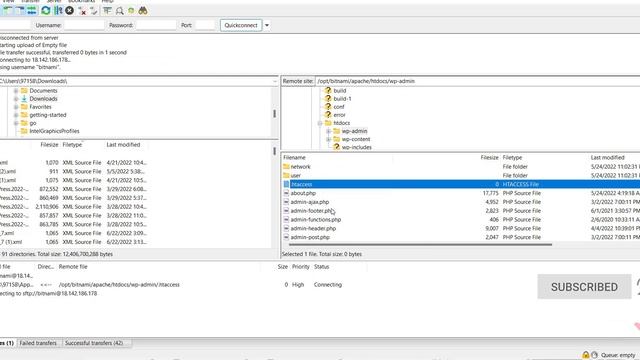Expand the Downloads folder in local tree
The height and width of the screenshot is (360, 640).
tap(16, 99)
